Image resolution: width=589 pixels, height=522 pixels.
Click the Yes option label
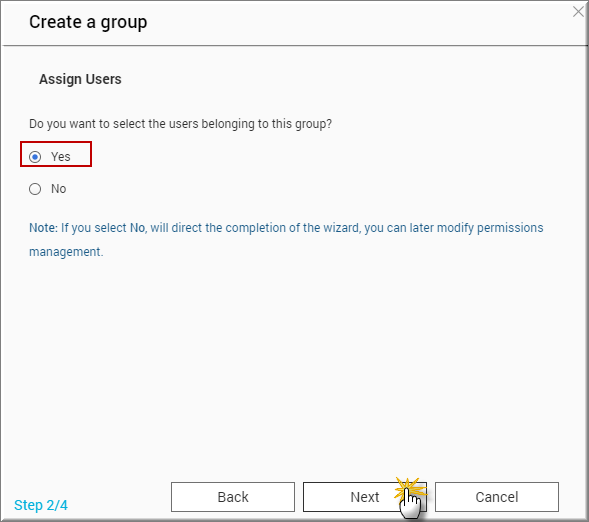pyautogui.click(x=60, y=157)
